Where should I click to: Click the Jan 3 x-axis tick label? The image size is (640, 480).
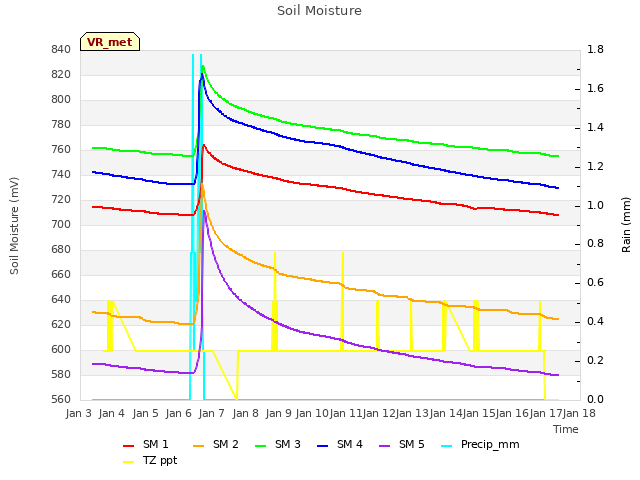point(78,413)
